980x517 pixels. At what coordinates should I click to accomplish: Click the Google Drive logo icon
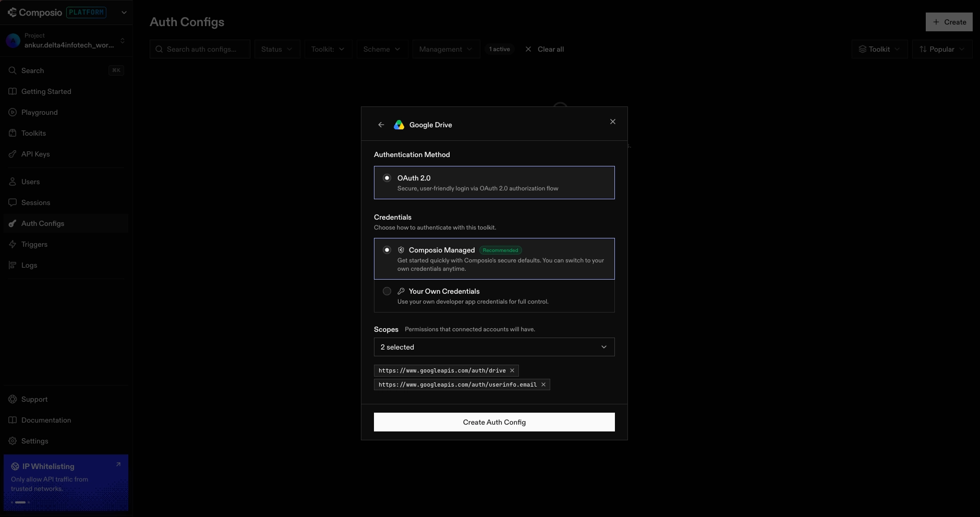[399, 125]
